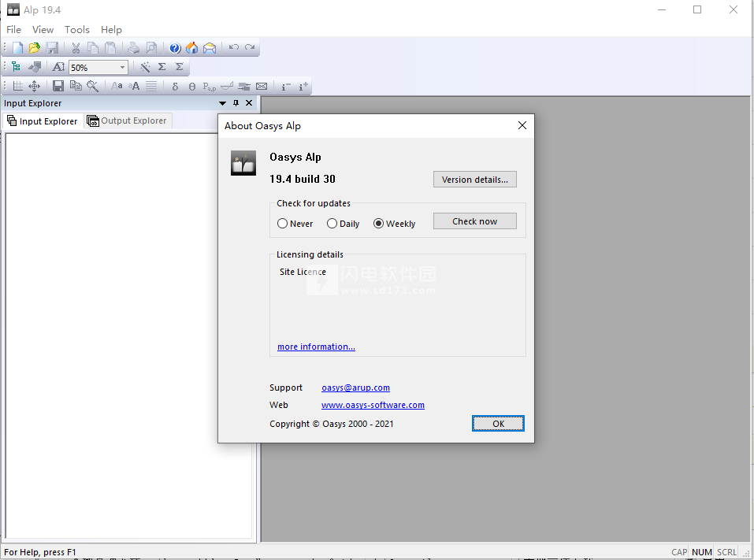Click the 'i+' increase increment icon
Image resolution: width=754 pixels, height=560 pixels.
tap(303, 86)
